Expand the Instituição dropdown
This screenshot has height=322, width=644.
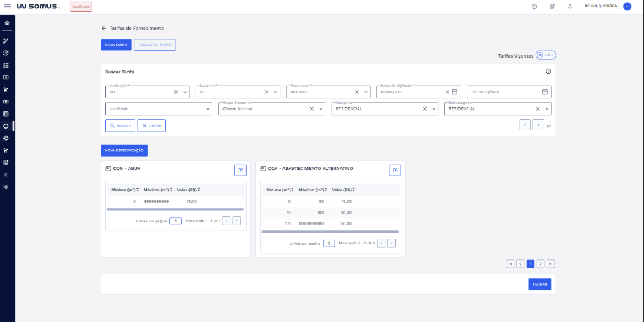point(186,92)
